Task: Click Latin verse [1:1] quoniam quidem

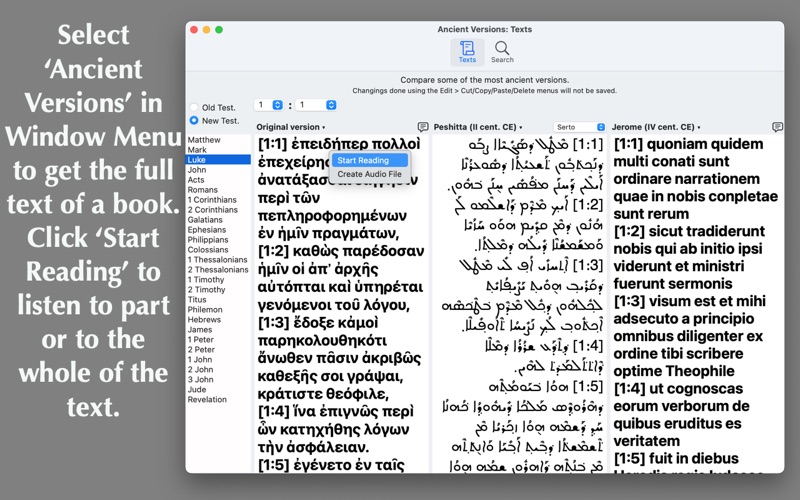Action: (x=688, y=144)
